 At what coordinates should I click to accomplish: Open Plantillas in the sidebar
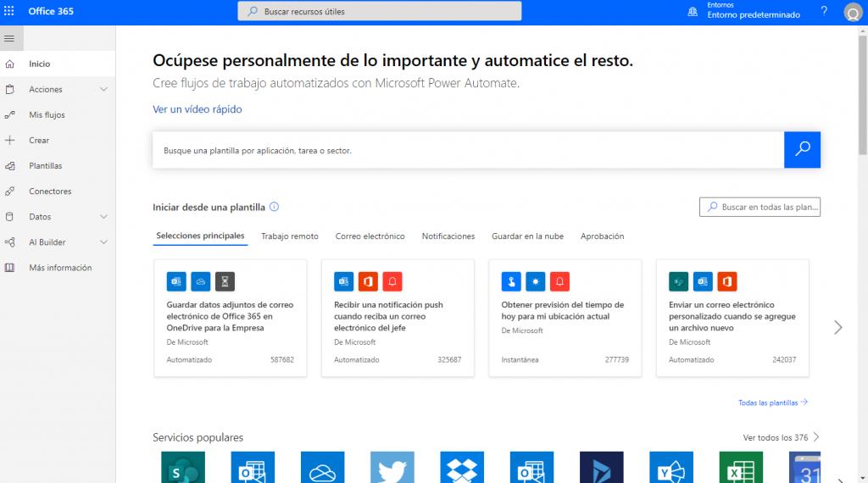(x=58, y=166)
